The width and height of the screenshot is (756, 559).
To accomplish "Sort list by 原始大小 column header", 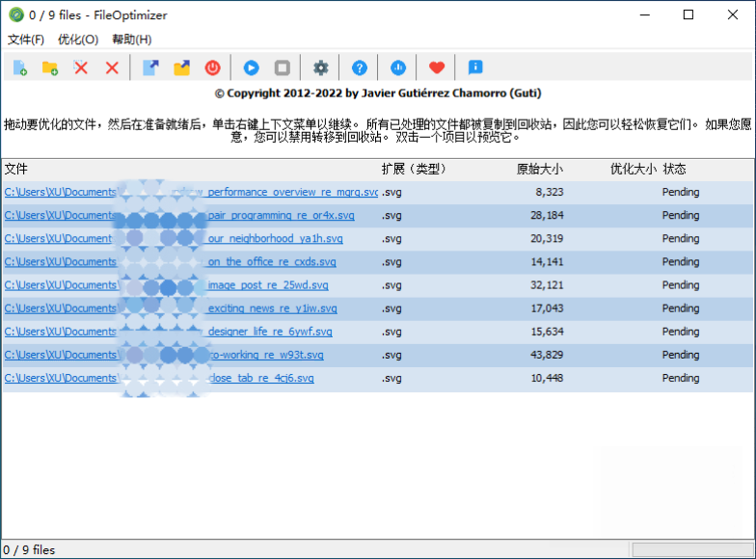I will (x=539, y=169).
